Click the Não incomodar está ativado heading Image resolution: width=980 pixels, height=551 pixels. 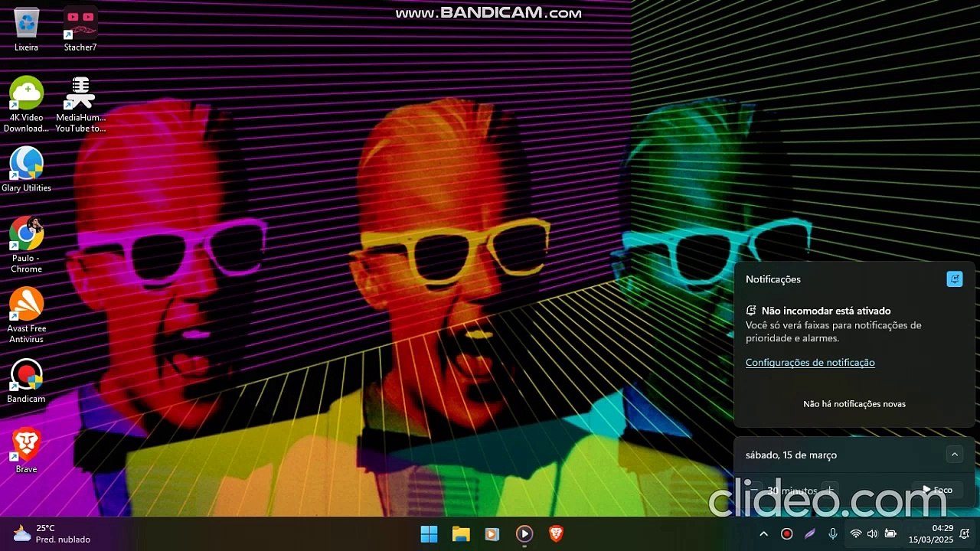826,311
